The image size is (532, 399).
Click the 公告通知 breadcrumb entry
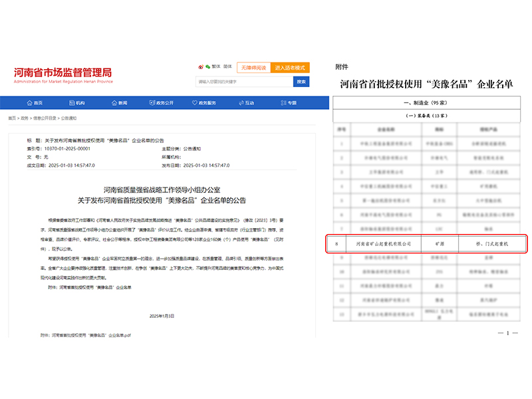pyautogui.click(x=67, y=116)
